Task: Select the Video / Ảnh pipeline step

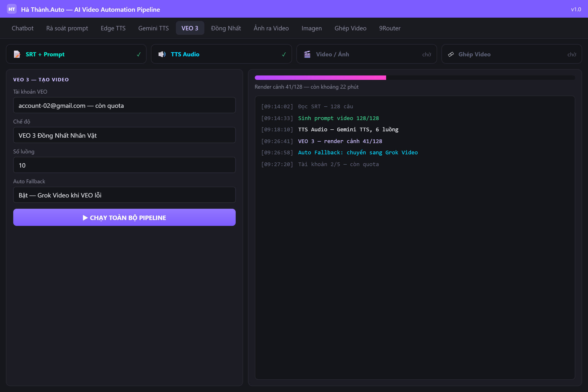Action: click(367, 54)
